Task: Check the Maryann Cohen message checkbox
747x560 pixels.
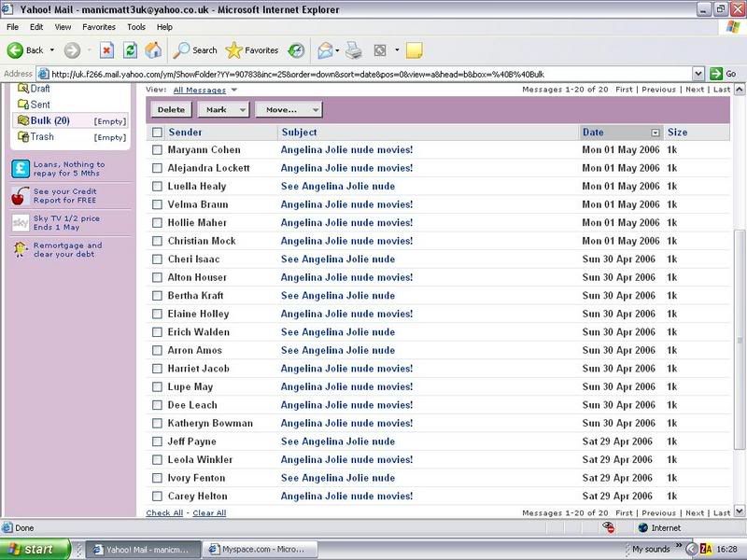Action: (x=157, y=150)
